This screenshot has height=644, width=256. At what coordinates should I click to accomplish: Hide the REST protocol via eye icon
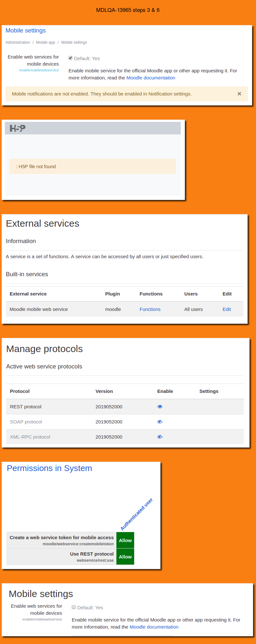point(160,407)
